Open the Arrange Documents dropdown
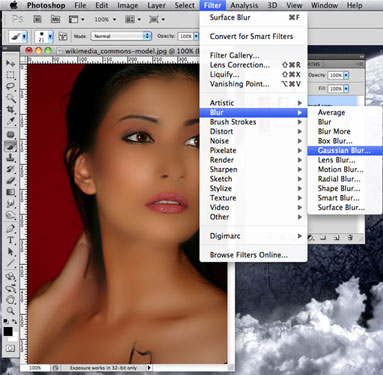The height and width of the screenshot is (375, 383). point(133,19)
